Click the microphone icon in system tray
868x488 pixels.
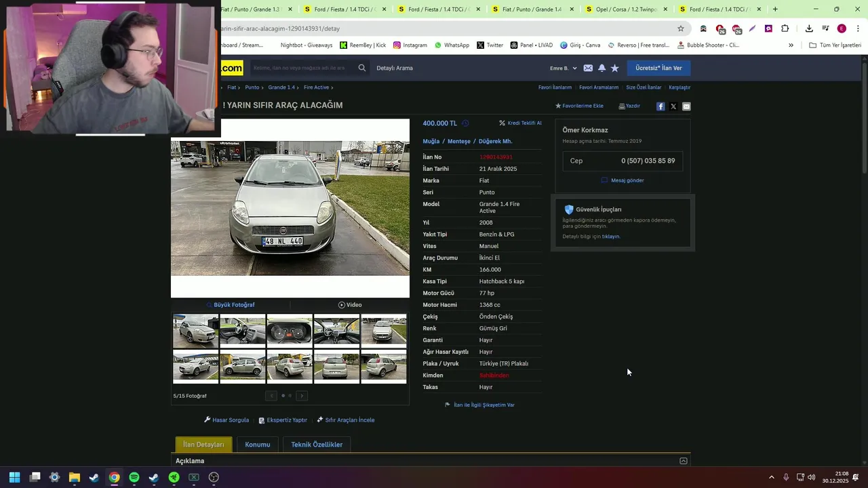(x=786, y=477)
